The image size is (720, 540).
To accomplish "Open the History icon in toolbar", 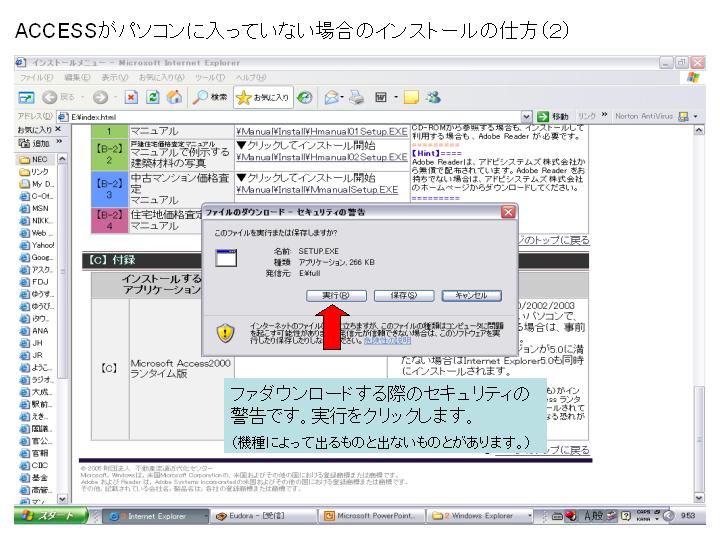I will (304, 97).
